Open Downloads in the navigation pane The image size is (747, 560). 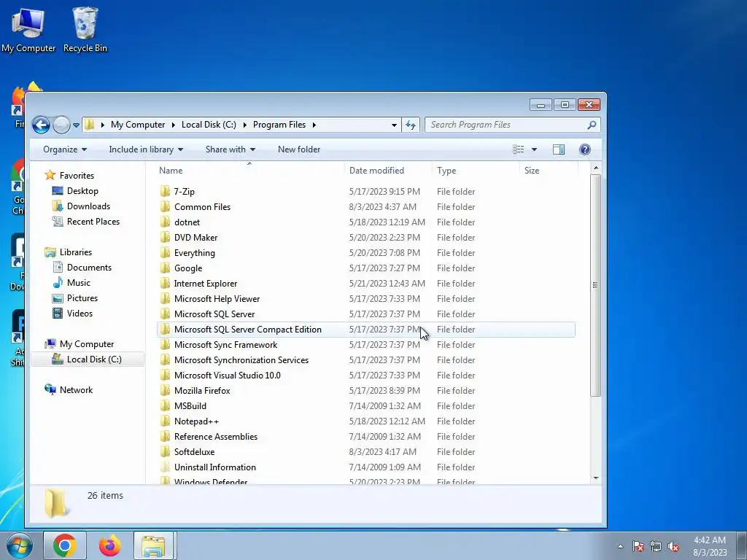(88, 206)
